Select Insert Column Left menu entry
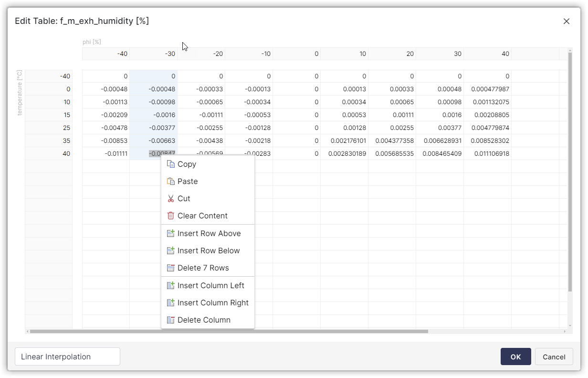588x378 pixels. tap(210, 285)
